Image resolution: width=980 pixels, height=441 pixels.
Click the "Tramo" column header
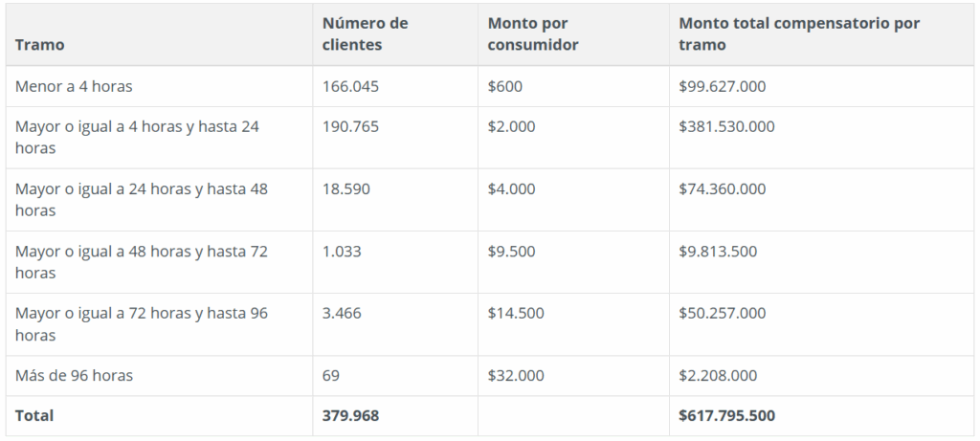[x=40, y=45]
